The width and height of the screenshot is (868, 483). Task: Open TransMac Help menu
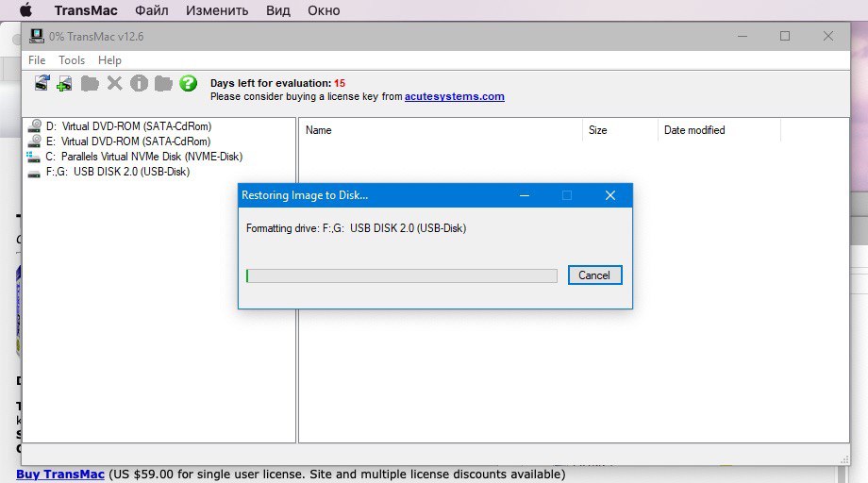coord(109,60)
